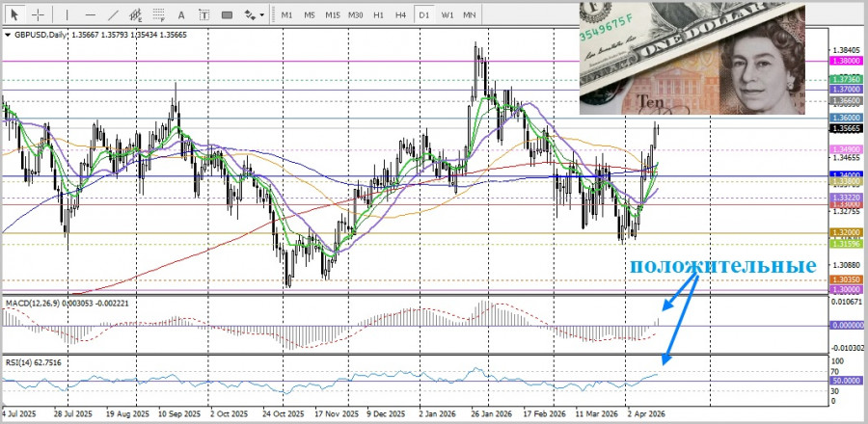Viewport: 868px width, 424px height.
Task: Expand the GBPUSD,Daily chart title arrow
Action: tap(8, 35)
